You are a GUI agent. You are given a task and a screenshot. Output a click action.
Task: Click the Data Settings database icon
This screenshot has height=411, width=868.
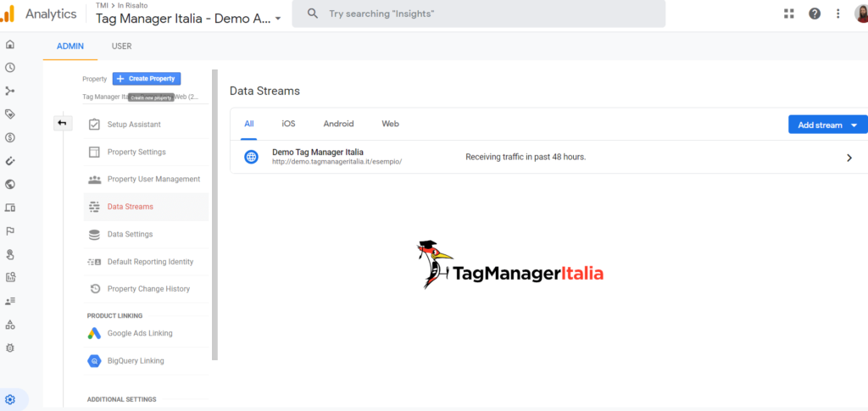coord(94,235)
